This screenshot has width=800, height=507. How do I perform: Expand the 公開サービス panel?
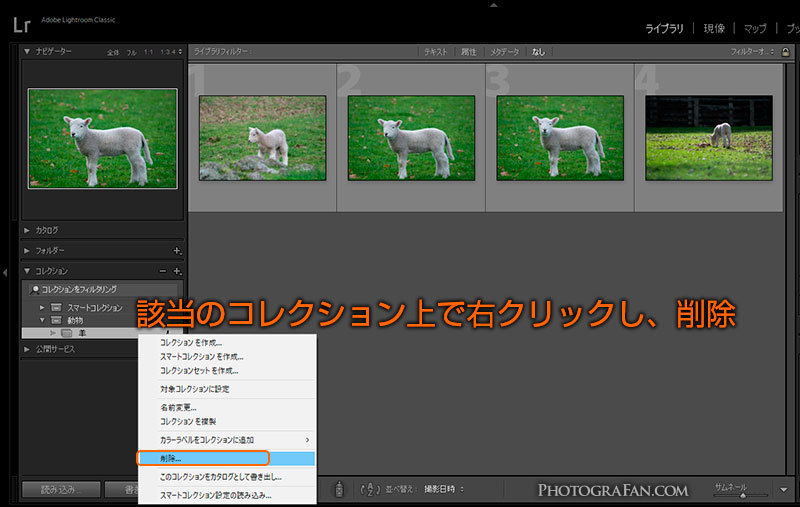[27, 349]
